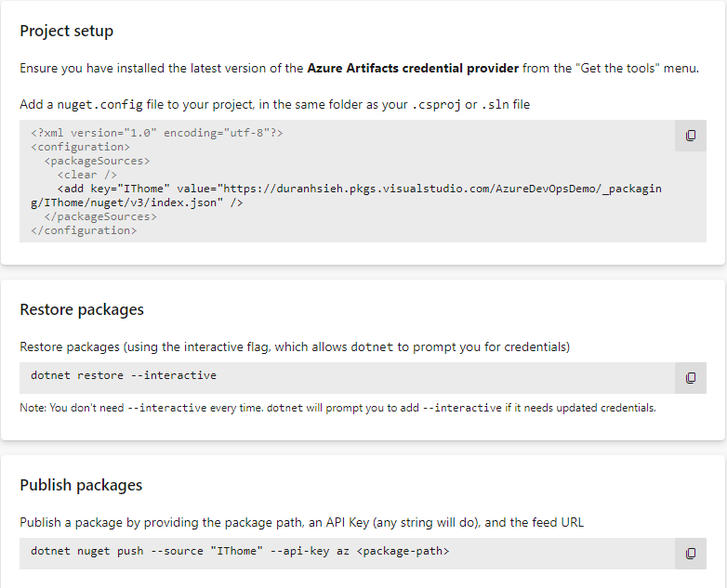Copy the dotnet restore command

pos(691,378)
